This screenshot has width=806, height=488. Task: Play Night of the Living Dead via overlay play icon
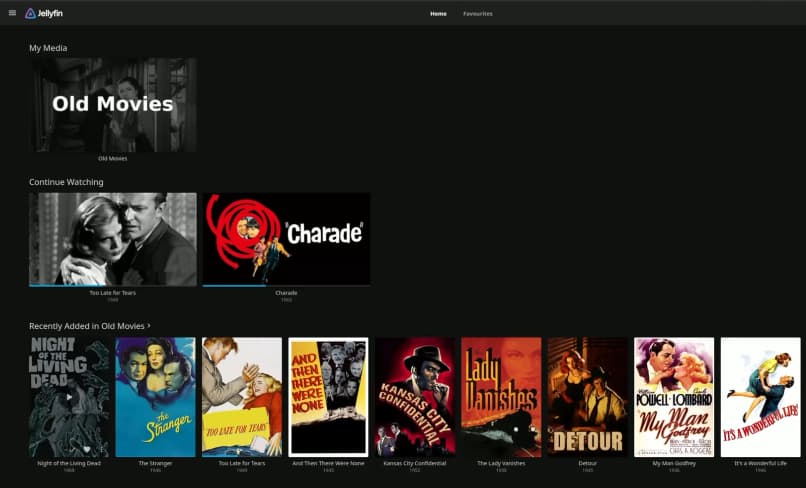pyautogui.click(x=69, y=397)
